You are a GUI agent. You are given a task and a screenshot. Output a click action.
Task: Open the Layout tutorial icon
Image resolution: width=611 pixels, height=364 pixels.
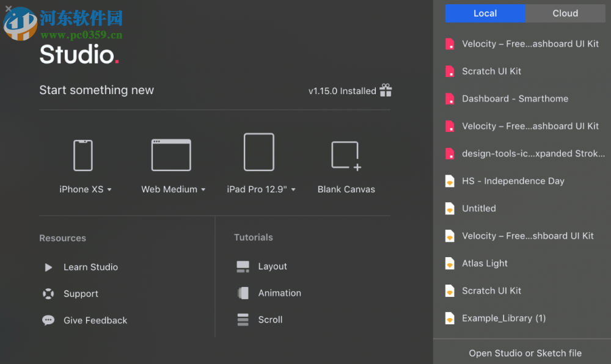(x=242, y=266)
